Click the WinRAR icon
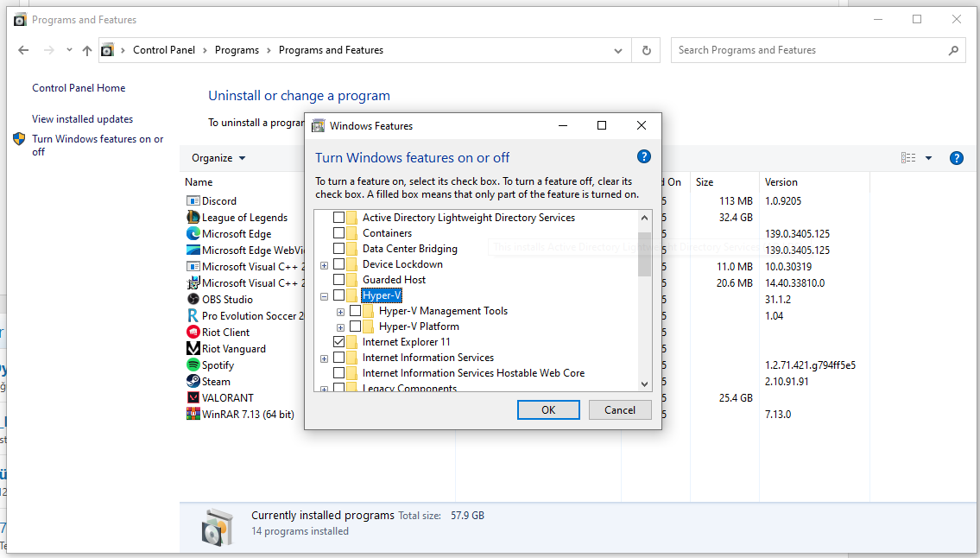 tap(193, 414)
